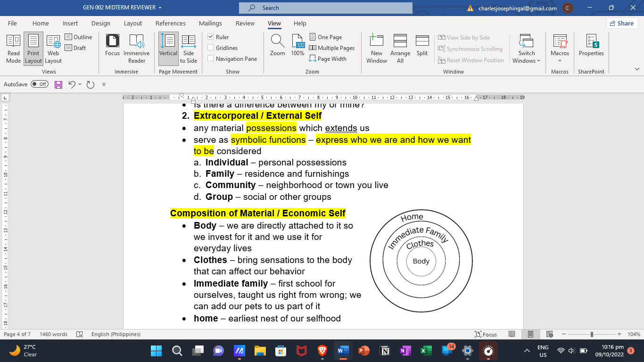Show hidden system tray icons
Screen dimensions: 644x362
coord(527,351)
